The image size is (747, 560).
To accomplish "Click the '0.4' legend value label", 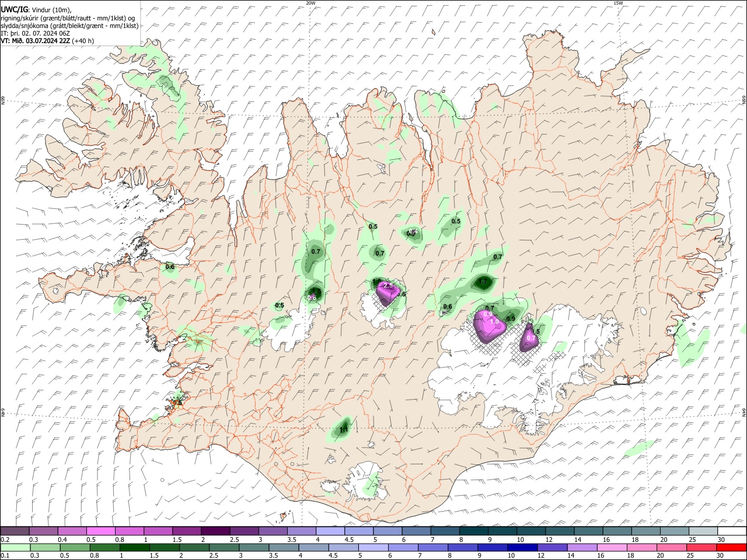I will (x=62, y=540).
